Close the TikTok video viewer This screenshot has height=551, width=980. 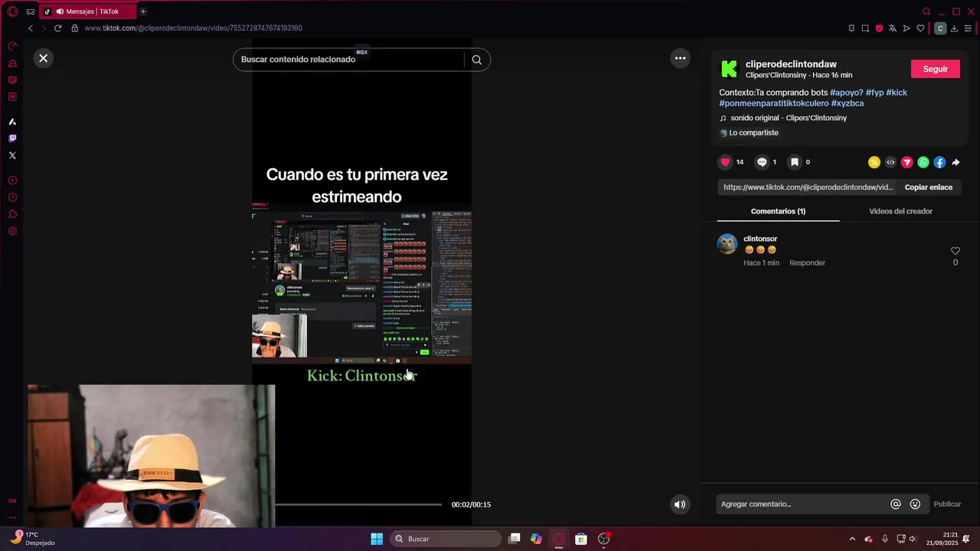[x=44, y=58]
